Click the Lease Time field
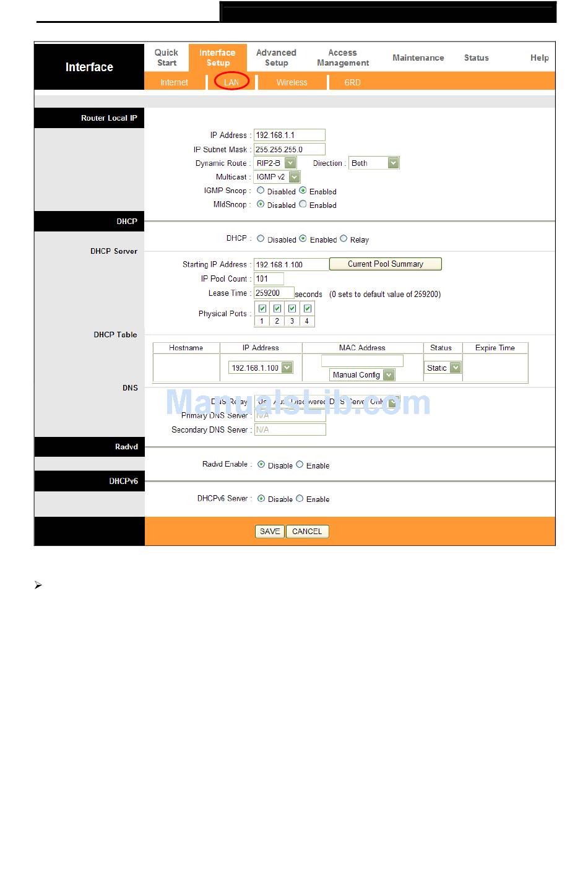 (x=274, y=293)
